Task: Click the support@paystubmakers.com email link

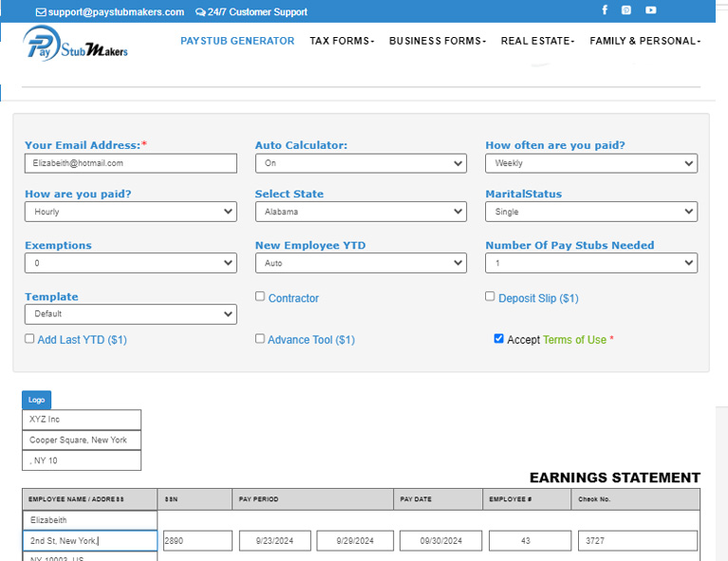Action: click(x=116, y=12)
